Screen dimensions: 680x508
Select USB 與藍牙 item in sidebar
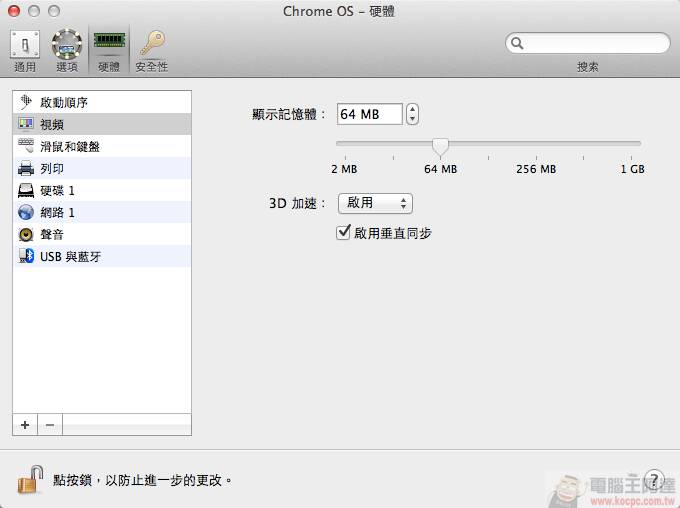click(x=102, y=256)
